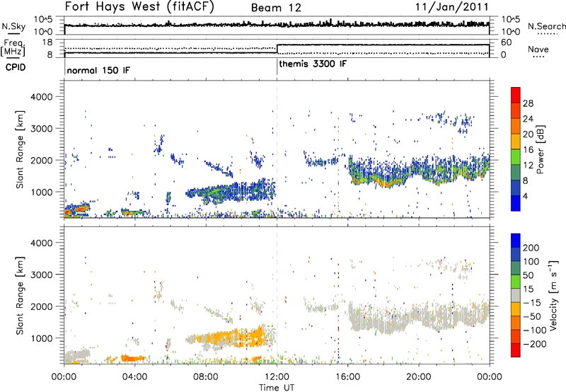
Task: Select the 'themis 3300 IF' CPID text
Action: (313, 64)
